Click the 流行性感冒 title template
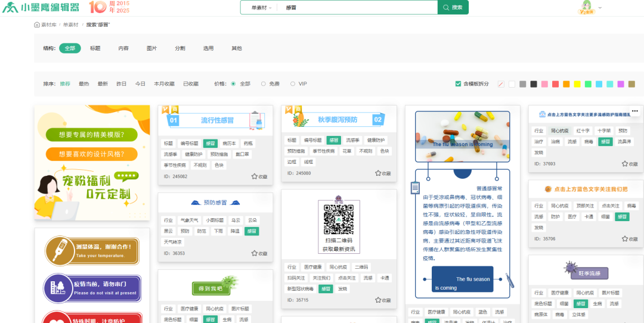 pyautogui.click(x=216, y=120)
